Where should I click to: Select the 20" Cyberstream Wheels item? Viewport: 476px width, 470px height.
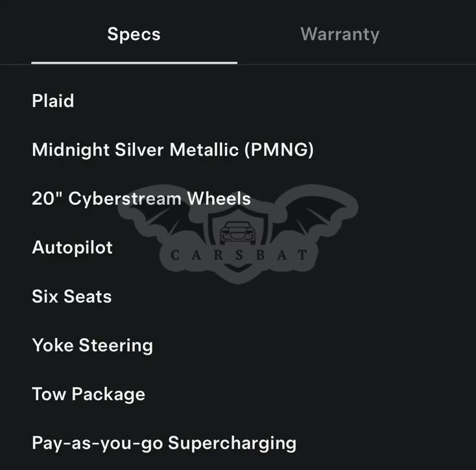click(x=141, y=198)
